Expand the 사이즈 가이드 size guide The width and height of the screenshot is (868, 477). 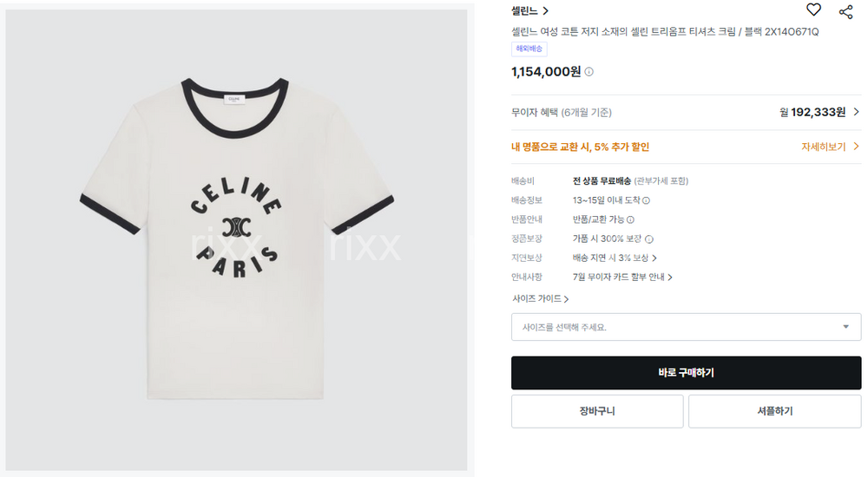[x=540, y=299]
